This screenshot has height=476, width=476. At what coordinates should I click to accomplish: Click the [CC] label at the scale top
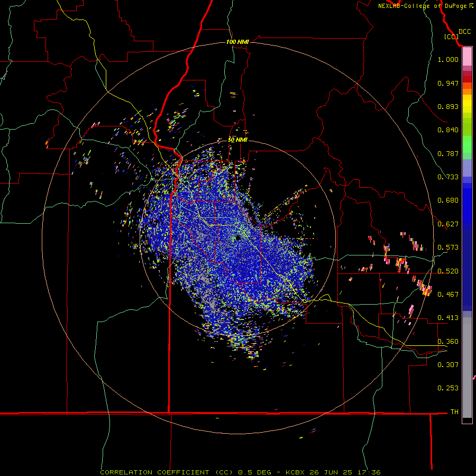(451, 36)
